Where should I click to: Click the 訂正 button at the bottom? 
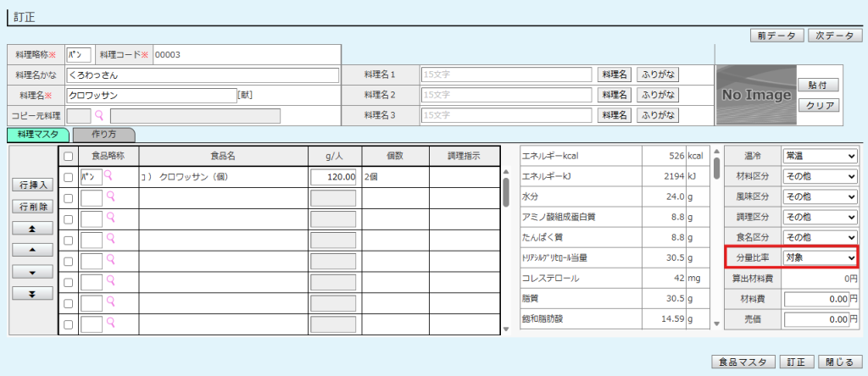[797, 362]
